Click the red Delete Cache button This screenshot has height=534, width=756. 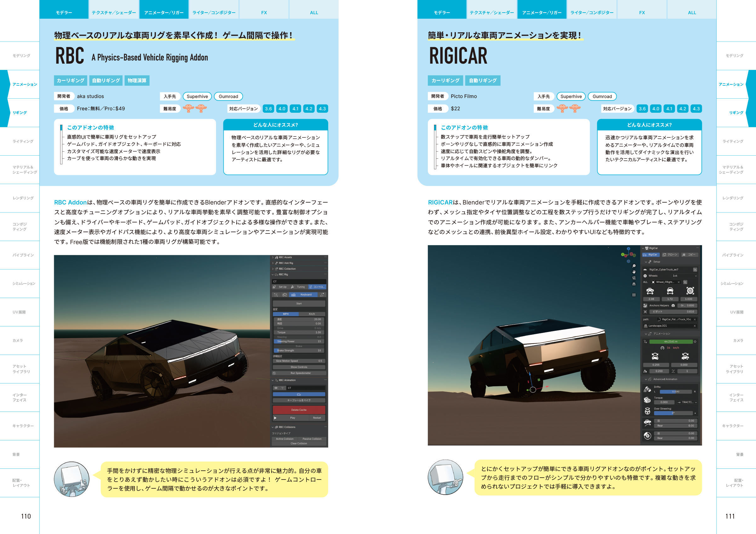coord(299,410)
